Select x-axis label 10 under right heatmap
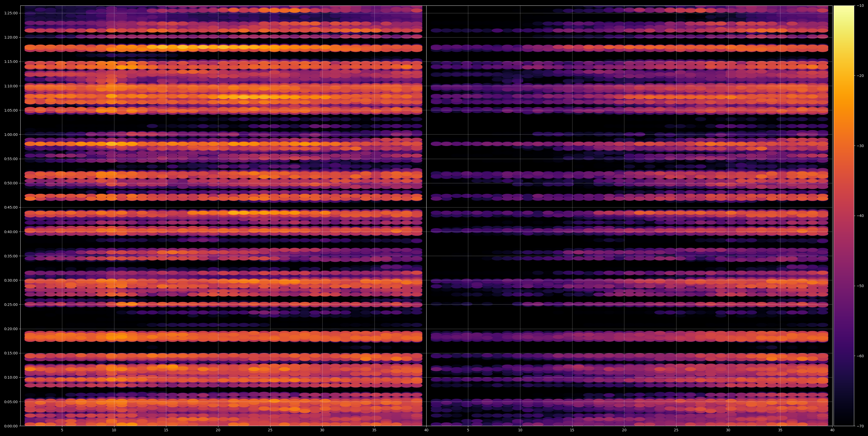Viewport: 868px width, 436px height. 520,430
